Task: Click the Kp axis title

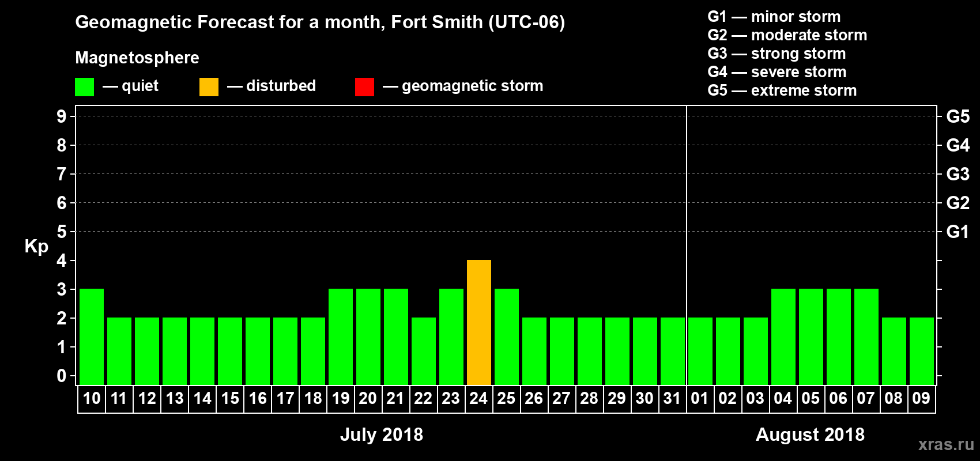Action: tap(36, 247)
